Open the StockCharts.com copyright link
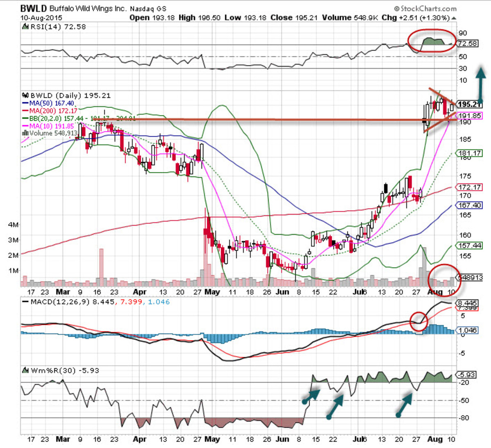491x448 pixels. [x=426, y=9]
